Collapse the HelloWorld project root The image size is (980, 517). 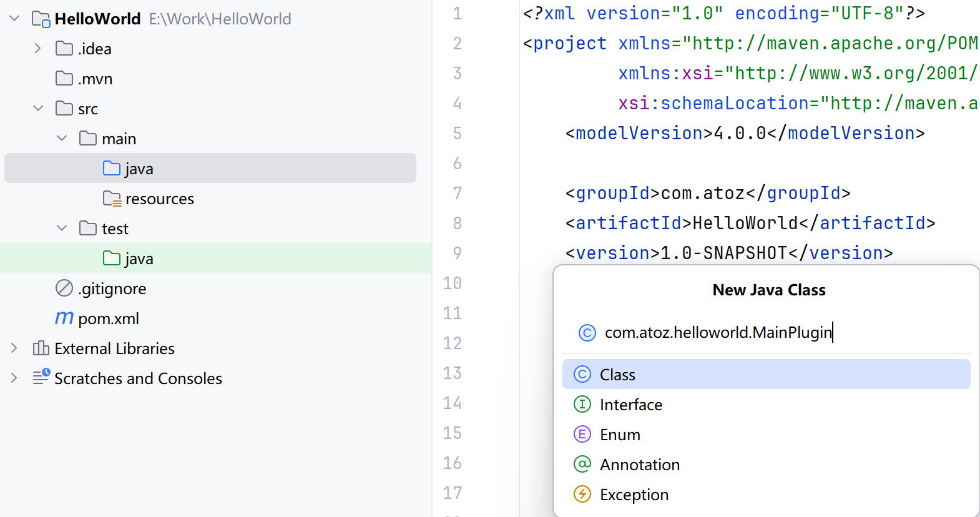click(x=14, y=19)
